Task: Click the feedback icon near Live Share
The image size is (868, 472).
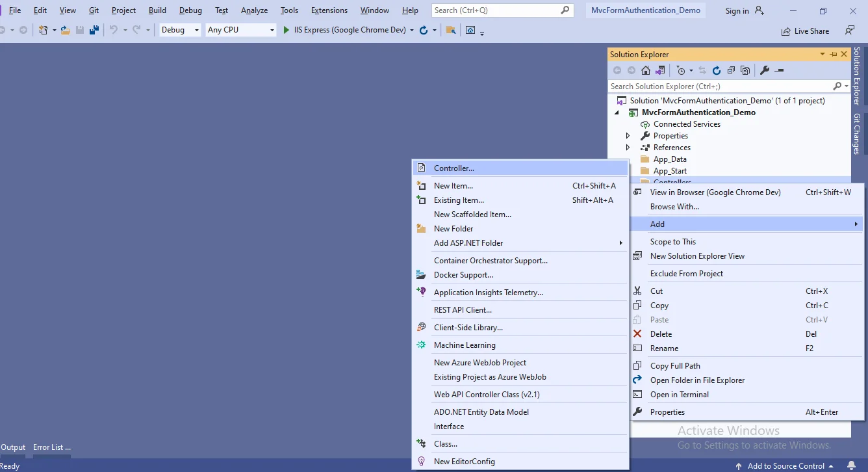Action: [849, 30]
